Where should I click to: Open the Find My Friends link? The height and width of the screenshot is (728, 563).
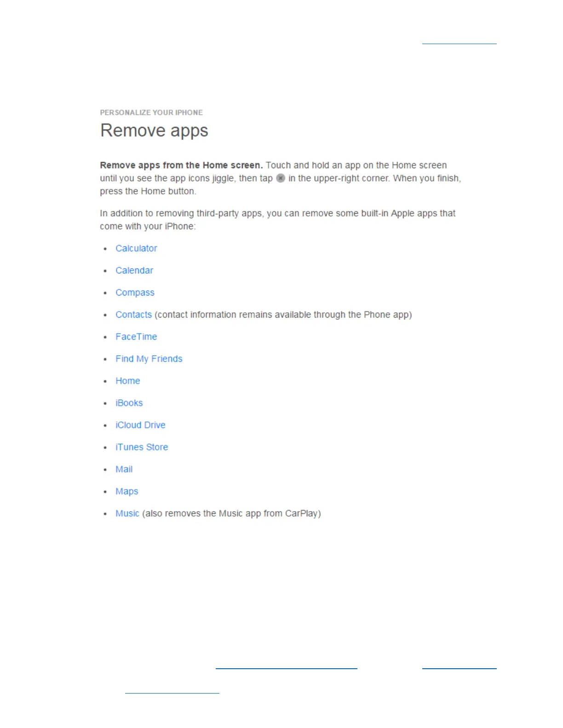click(x=149, y=359)
